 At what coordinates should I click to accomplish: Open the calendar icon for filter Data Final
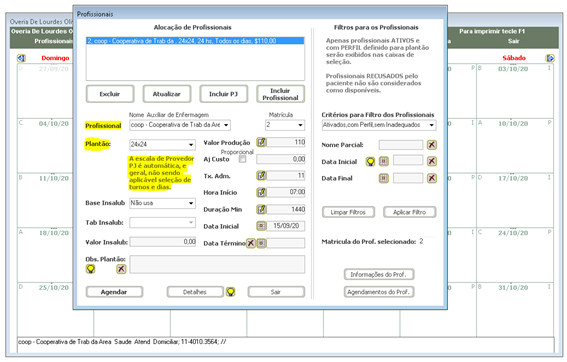(384, 178)
